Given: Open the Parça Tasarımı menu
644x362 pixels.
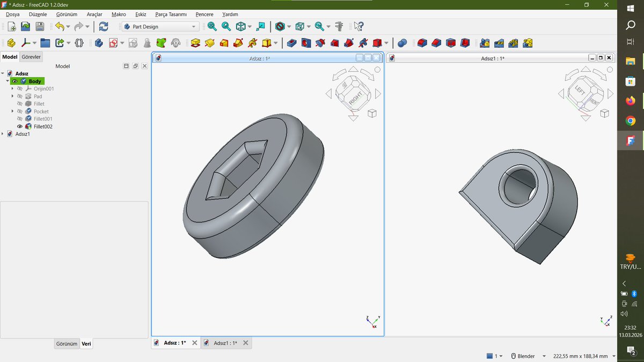Looking at the screenshot, I should pos(171,14).
